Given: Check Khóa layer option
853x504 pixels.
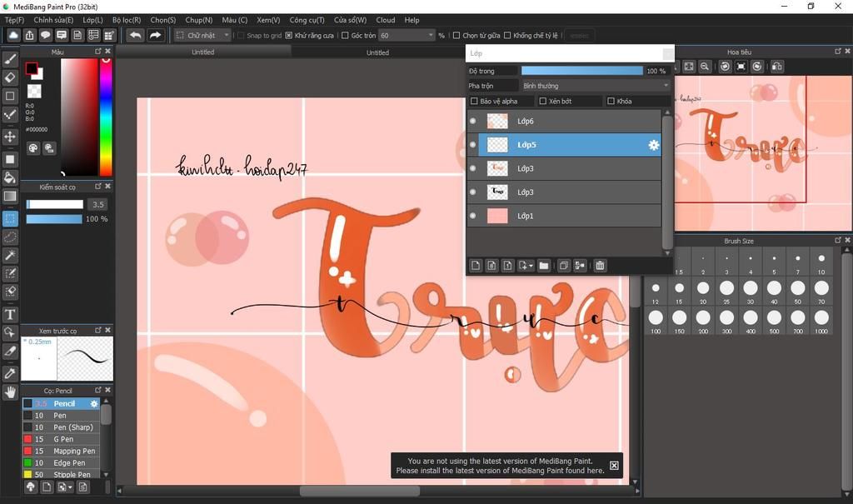Looking at the screenshot, I should point(611,102).
